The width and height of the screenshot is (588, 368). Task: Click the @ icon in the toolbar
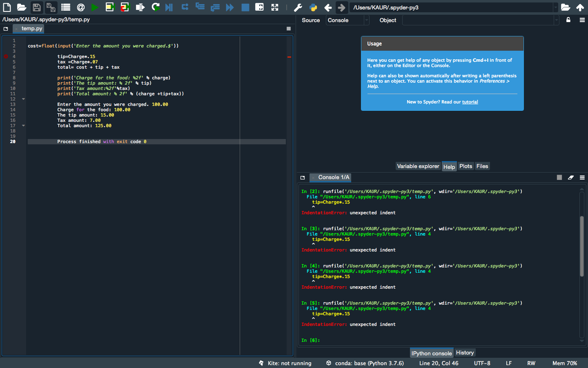pos(80,7)
